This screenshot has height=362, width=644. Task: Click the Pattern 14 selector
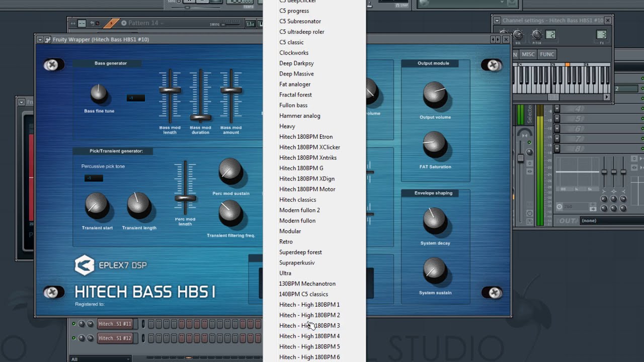143,23
